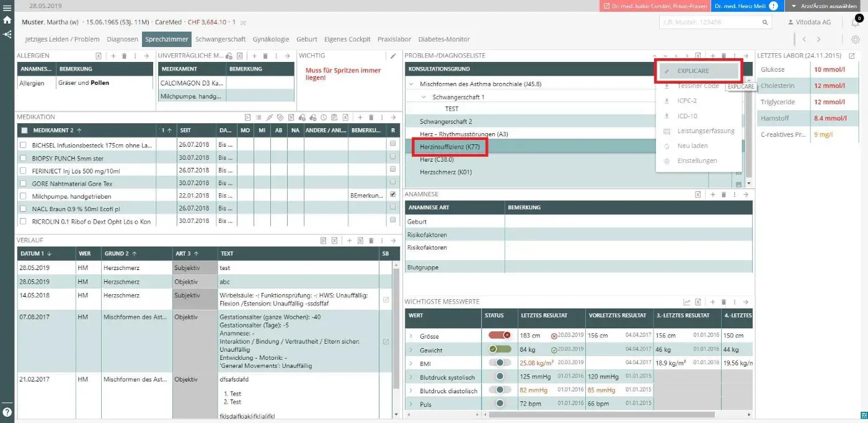The image size is (868, 423).
Task: Check the BIOPSY PUNCH 5mm row checkbox
Action: pyautogui.click(x=24, y=158)
